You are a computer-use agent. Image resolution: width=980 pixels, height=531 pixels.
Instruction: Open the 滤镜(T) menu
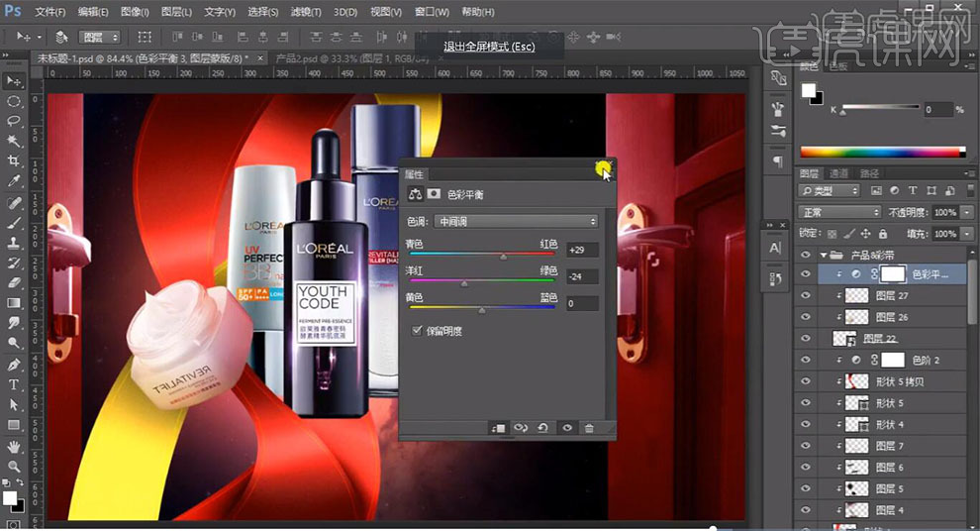click(306, 12)
